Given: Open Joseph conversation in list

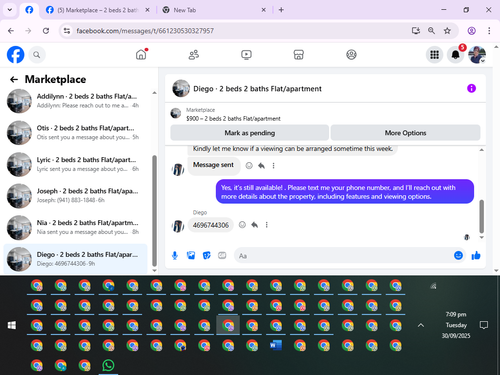Looking at the screenshot, I should [x=75, y=196].
